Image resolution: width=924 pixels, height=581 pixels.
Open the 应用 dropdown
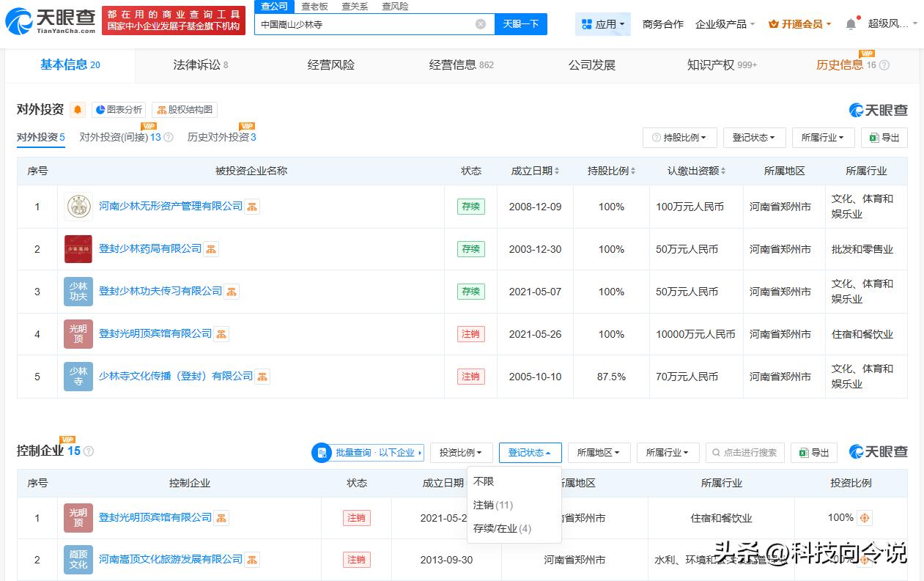(x=602, y=24)
